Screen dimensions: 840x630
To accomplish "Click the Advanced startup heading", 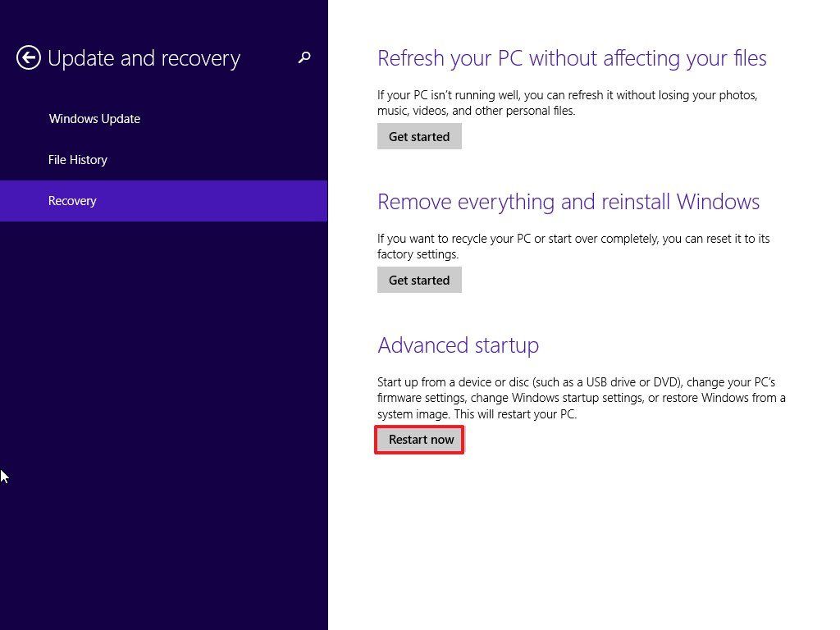I will (x=458, y=345).
